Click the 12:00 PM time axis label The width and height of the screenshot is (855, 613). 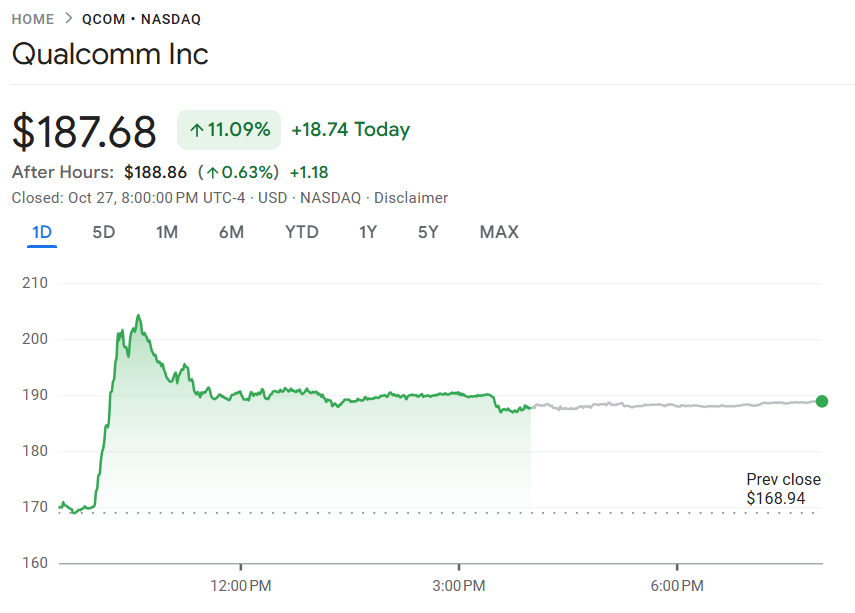click(x=242, y=585)
